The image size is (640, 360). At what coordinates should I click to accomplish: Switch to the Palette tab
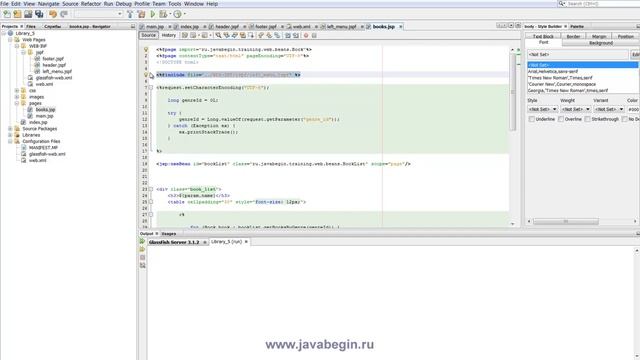pyautogui.click(x=577, y=26)
